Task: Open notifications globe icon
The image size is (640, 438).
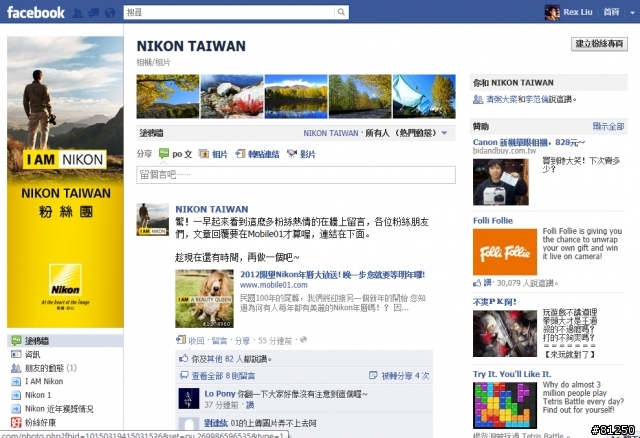Action: click(x=110, y=13)
